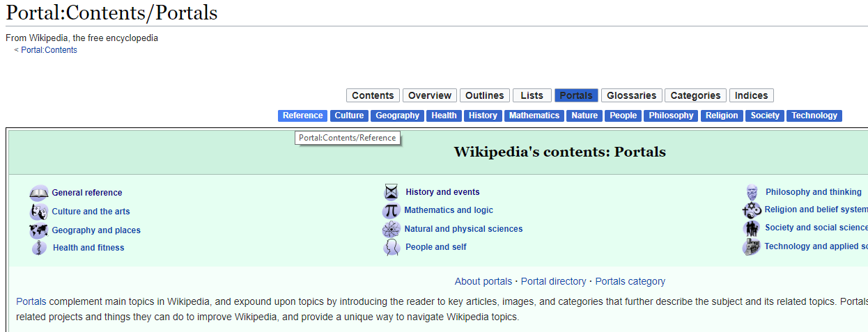Click the History subtopic button

pos(483,116)
